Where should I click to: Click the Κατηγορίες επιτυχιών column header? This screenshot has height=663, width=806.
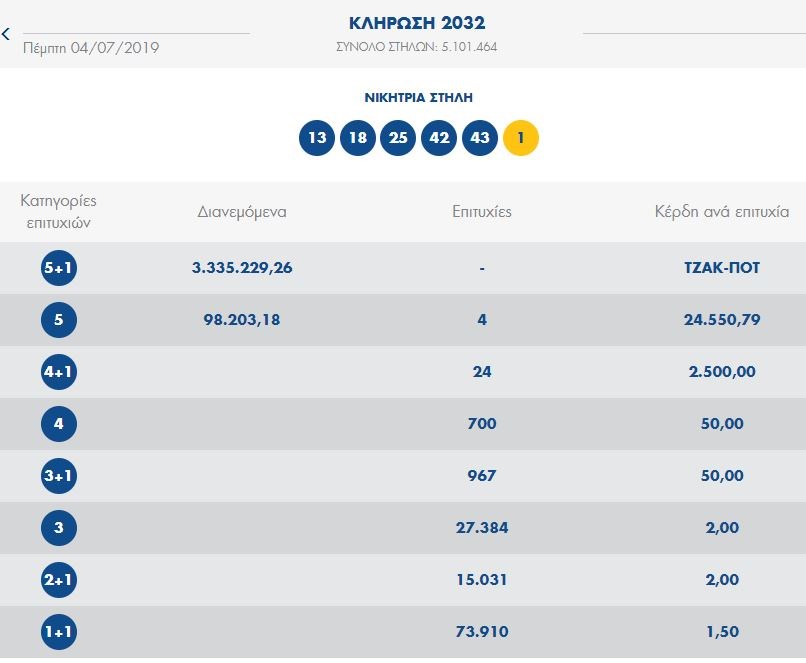pos(58,212)
